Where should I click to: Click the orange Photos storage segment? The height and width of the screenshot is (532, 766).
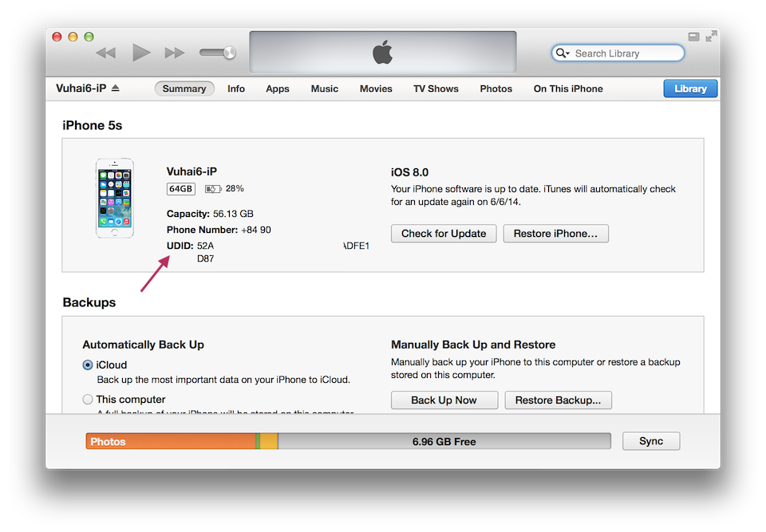[171, 441]
